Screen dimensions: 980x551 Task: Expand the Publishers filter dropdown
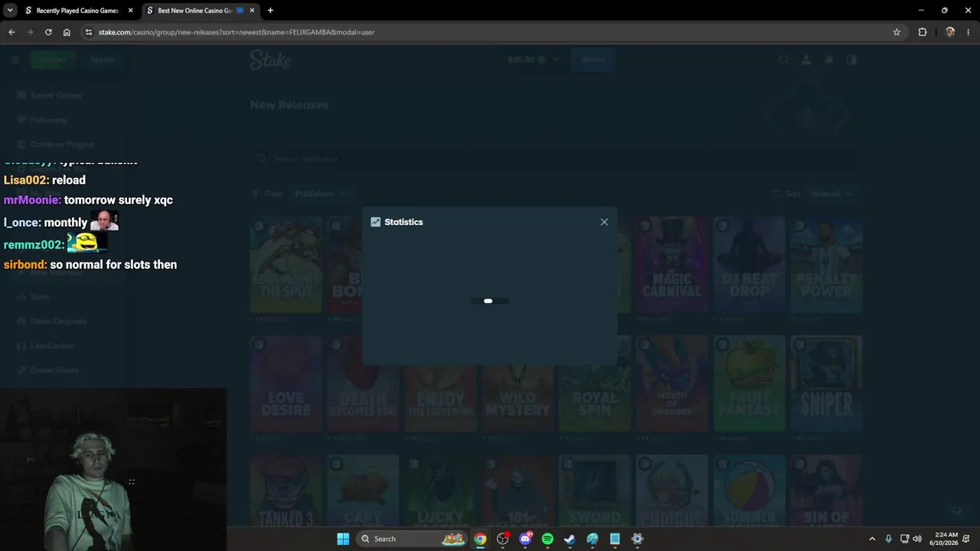click(321, 194)
